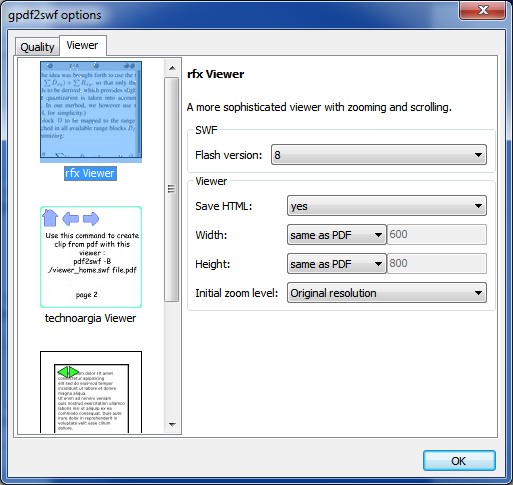
Task: Click the right arrow icon in technoargia preview
Action: click(91, 219)
